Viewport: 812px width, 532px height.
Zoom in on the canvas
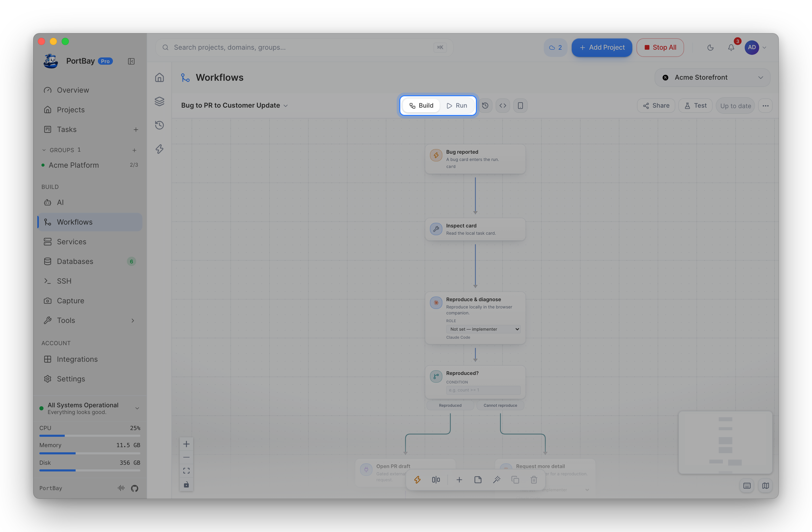(x=186, y=444)
